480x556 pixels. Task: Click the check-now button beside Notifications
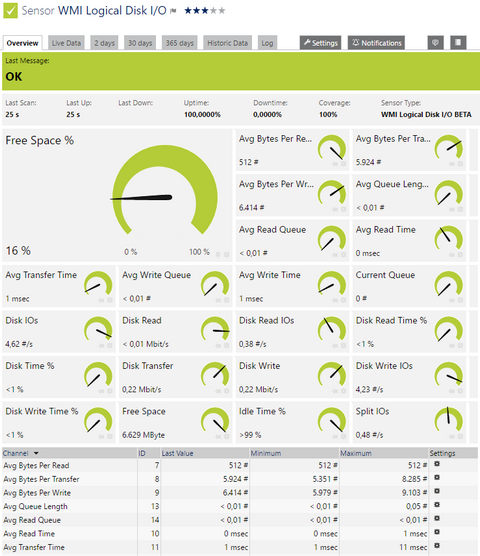click(x=435, y=43)
